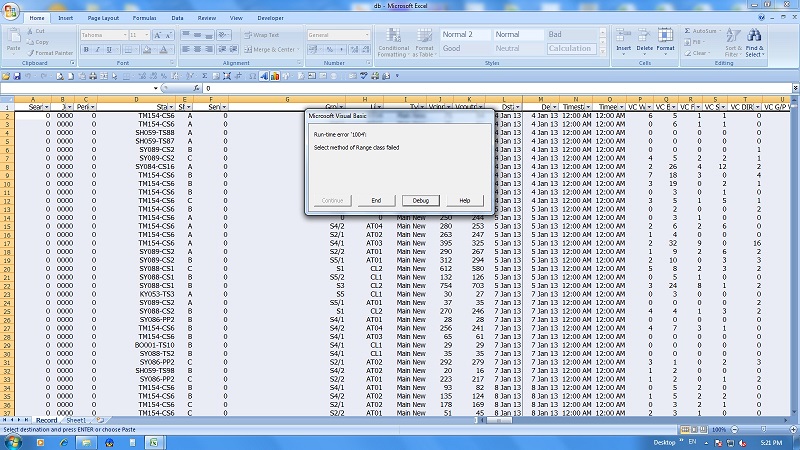Open filter dropdown for column M header
Image resolution: width=800 pixels, height=450 pixels.
click(555, 107)
